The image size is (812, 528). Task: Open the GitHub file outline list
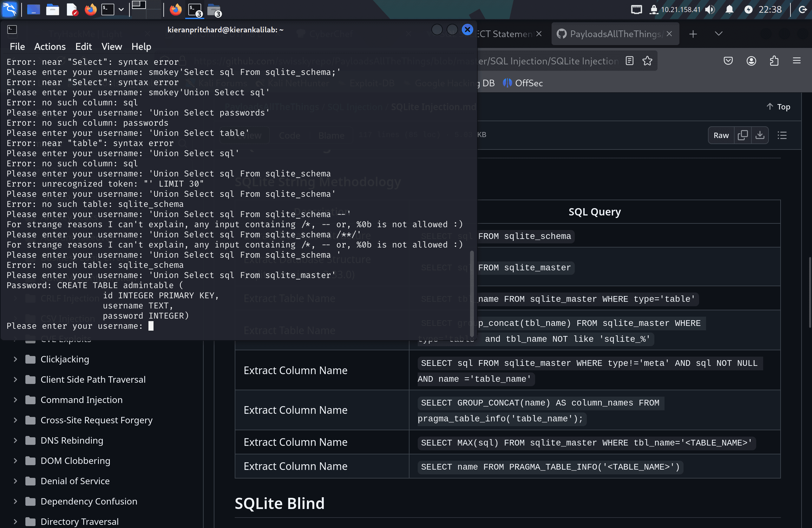tap(782, 135)
